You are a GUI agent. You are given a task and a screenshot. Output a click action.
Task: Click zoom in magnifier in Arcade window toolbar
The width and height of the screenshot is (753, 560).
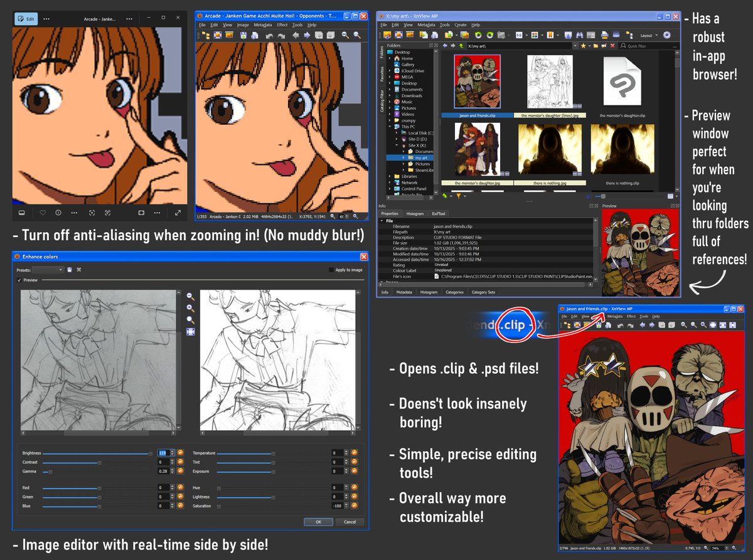click(x=357, y=36)
